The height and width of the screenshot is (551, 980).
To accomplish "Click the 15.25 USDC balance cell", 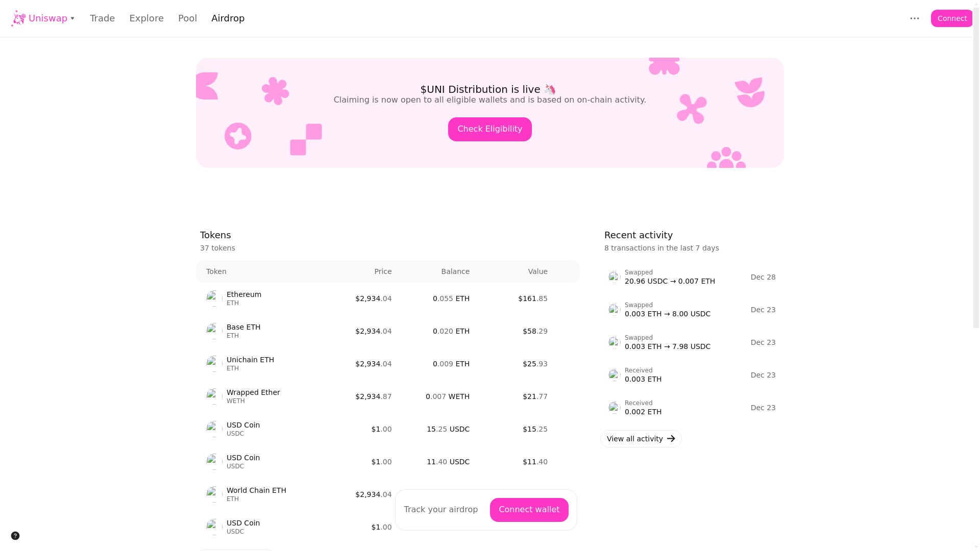I will coord(448,429).
